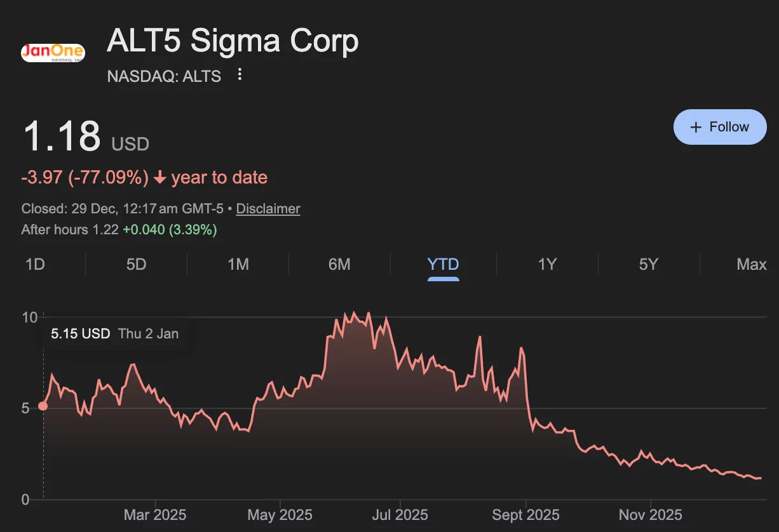Open the 5Y performance chart
This screenshot has height=532, width=779.
[649, 264]
